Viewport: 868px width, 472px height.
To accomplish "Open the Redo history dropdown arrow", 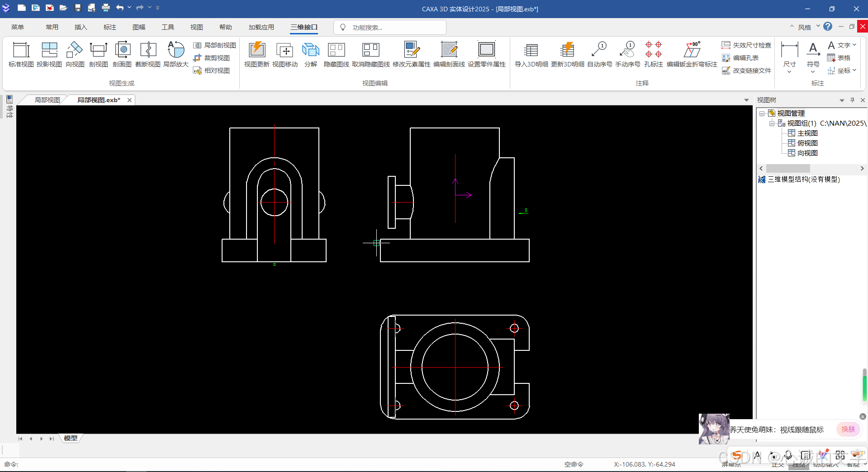I will click(x=150, y=8).
